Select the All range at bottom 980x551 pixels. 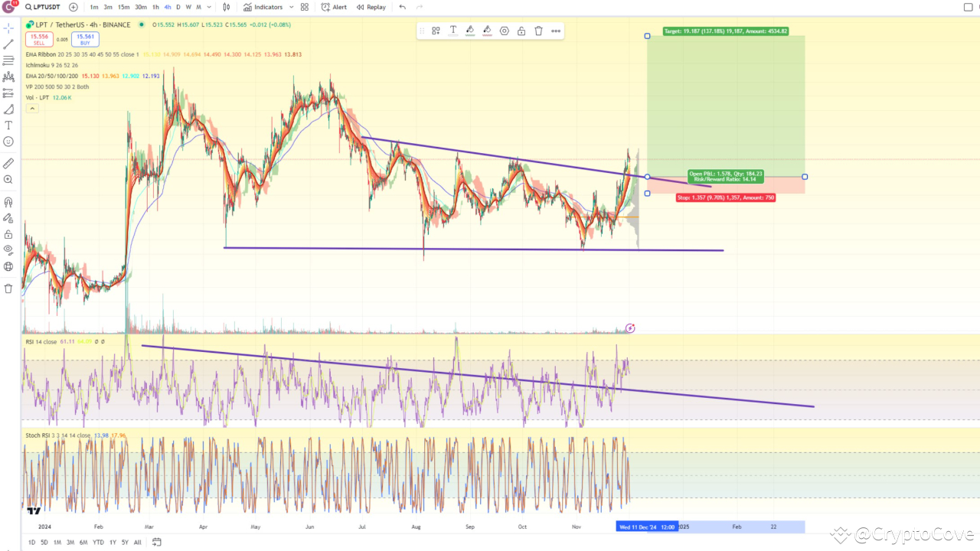[138, 541]
